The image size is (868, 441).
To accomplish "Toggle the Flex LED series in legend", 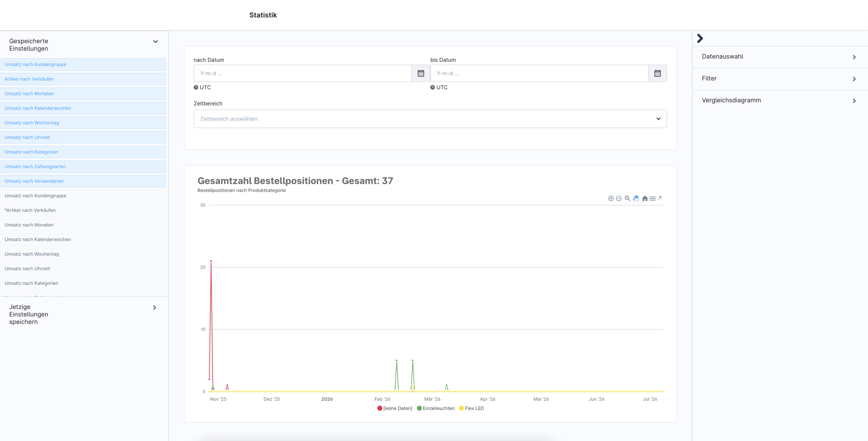I will tap(472, 408).
